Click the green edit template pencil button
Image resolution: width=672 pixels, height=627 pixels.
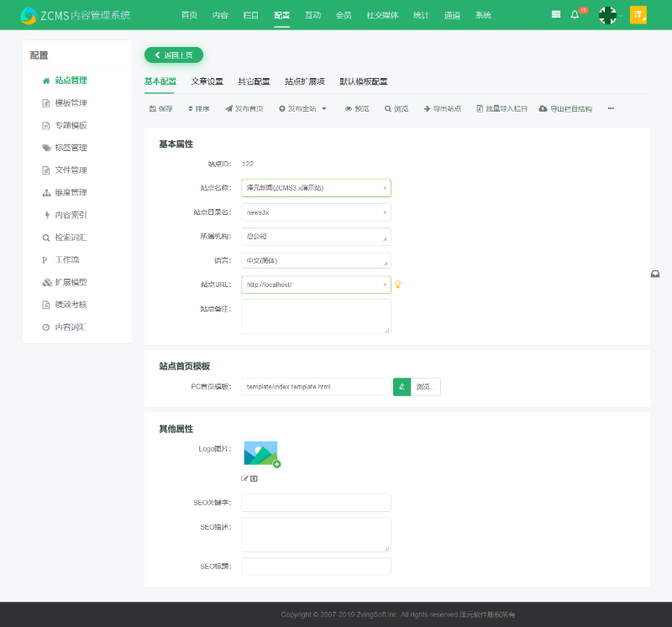402,387
